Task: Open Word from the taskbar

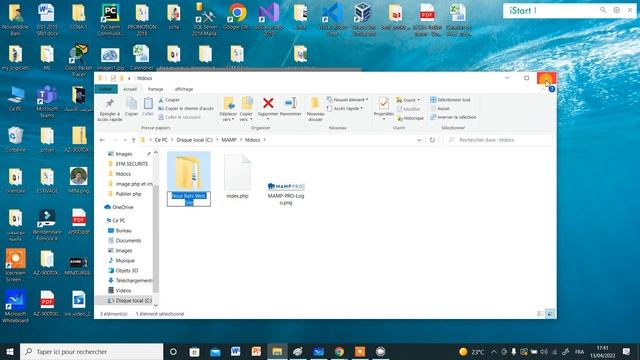Action: [236, 351]
